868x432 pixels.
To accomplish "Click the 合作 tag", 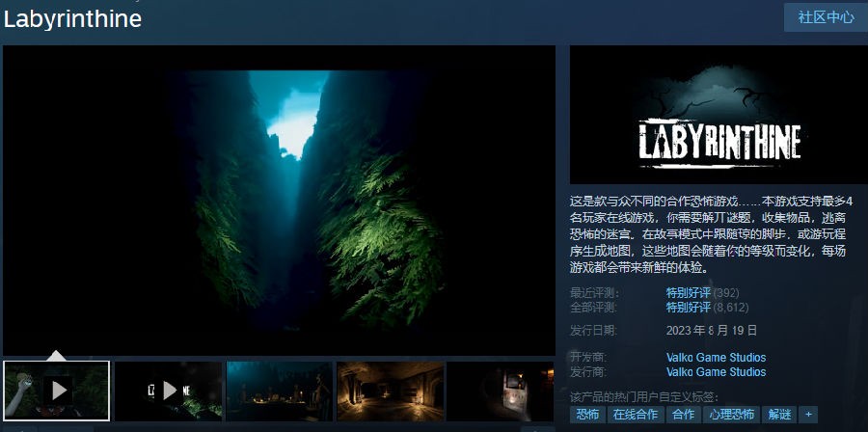I will click(683, 415).
